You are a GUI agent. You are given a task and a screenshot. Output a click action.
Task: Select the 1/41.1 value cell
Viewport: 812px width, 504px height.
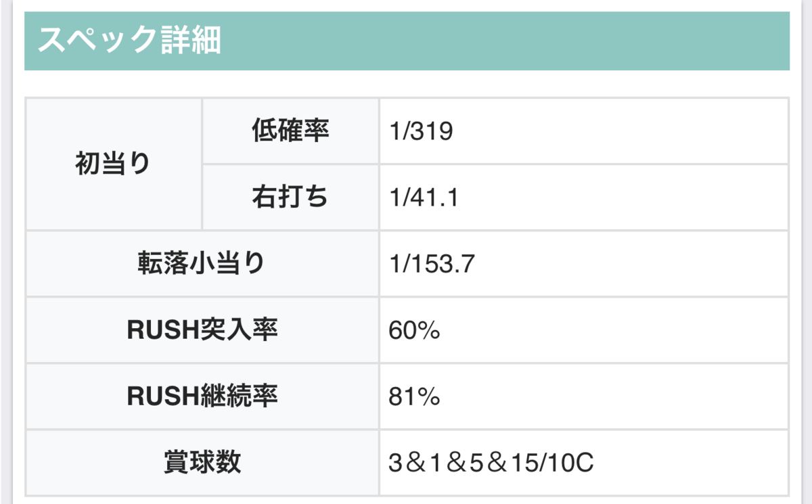(583, 197)
